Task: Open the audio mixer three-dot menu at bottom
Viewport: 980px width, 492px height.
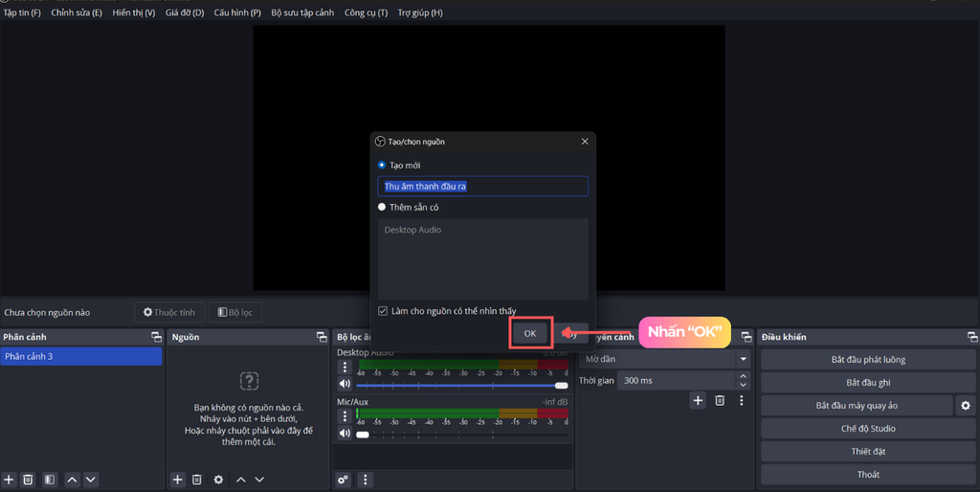Action: click(365, 480)
